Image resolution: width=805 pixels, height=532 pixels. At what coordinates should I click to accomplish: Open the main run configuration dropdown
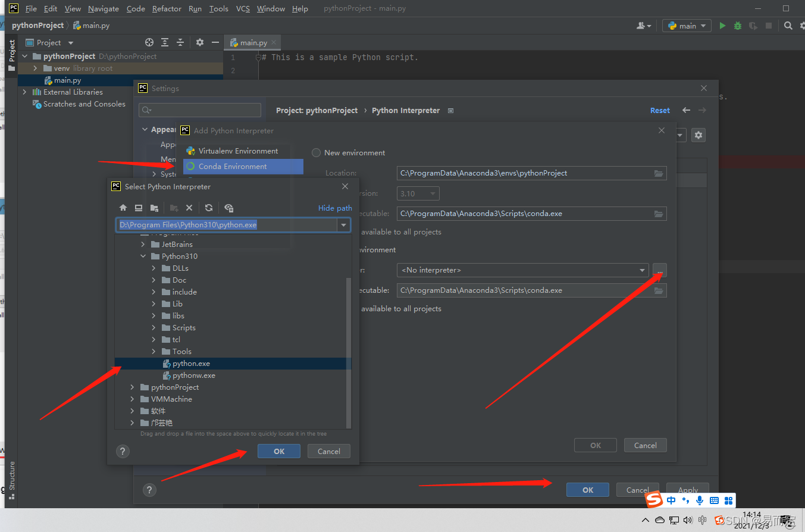(x=687, y=26)
